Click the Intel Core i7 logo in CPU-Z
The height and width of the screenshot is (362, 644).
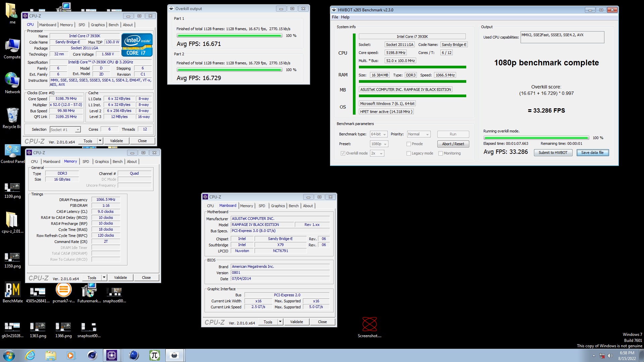tap(137, 45)
